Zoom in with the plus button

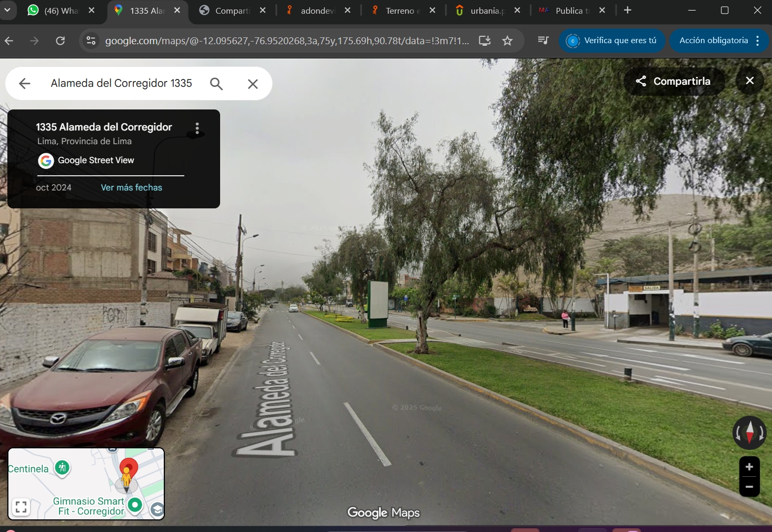(x=749, y=467)
